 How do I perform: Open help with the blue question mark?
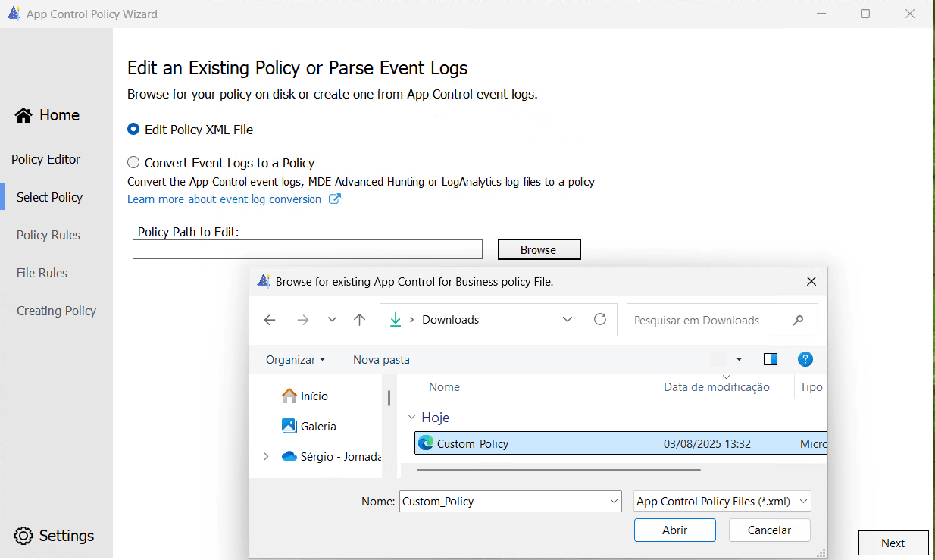click(x=805, y=359)
